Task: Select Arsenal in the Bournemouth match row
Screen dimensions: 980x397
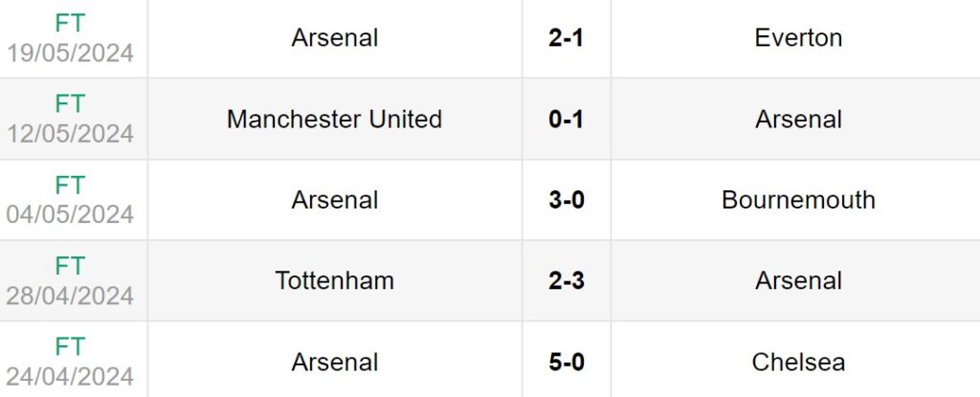Action: coord(335,200)
